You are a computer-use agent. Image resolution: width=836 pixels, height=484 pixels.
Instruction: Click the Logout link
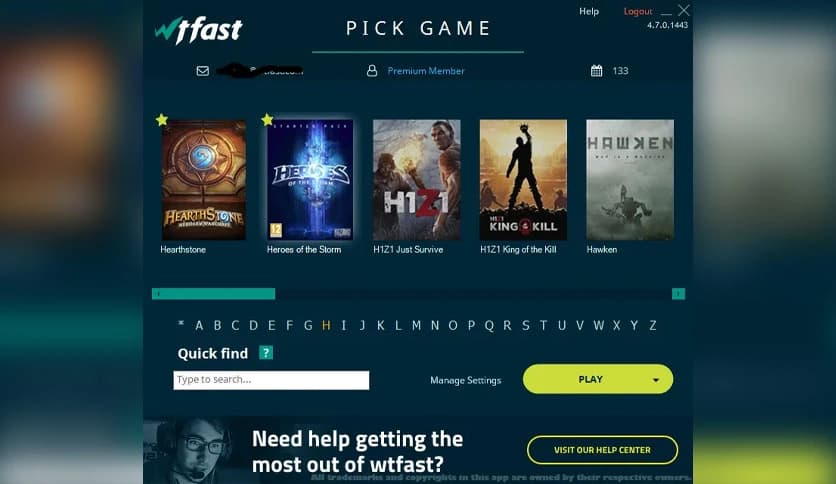pyautogui.click(x=638, y=11)
